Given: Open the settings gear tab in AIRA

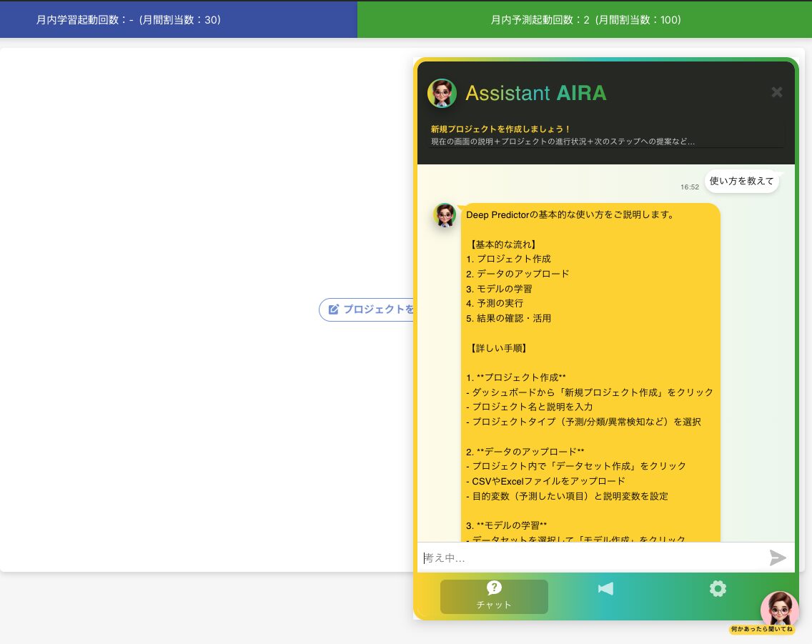Looking at the screenshot, I should coord(718,589).
